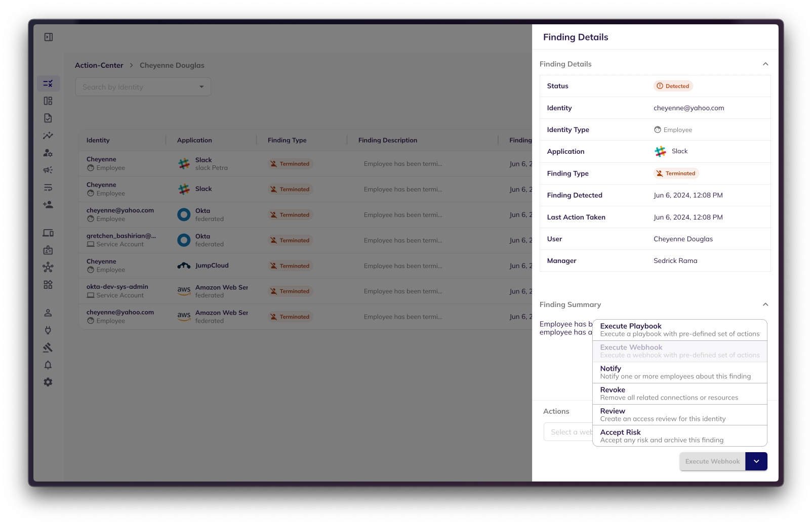This screenshot has width=812, height=524.
Task: Open the megaphone campaigns icon in sidebar
Action: coord(48,170)
